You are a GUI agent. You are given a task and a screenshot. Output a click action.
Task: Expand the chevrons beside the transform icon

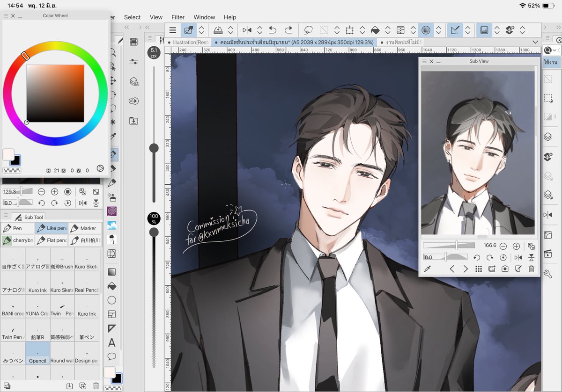tap(362, 30)
